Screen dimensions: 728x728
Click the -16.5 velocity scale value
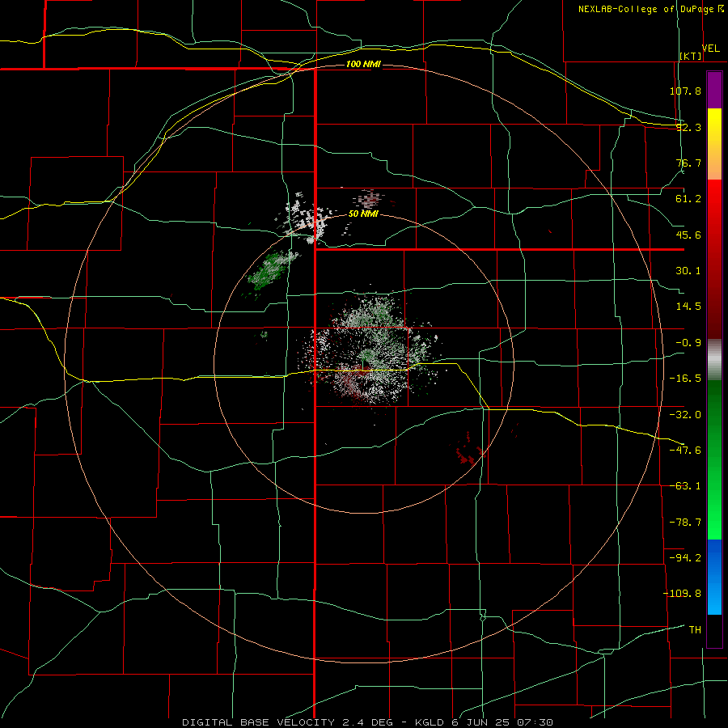tap(685, 379)
